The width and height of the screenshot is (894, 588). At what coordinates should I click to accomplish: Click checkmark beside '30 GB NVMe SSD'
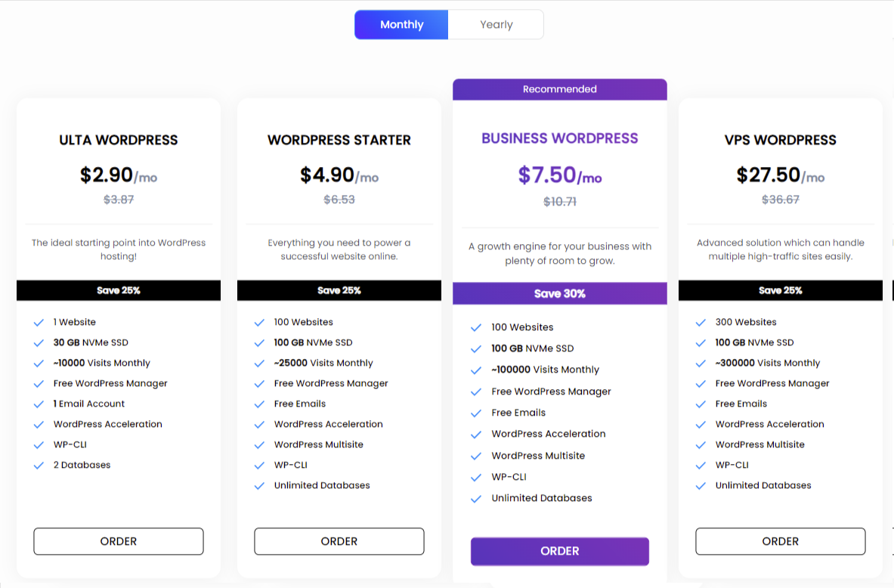click(x=39, y=343)
